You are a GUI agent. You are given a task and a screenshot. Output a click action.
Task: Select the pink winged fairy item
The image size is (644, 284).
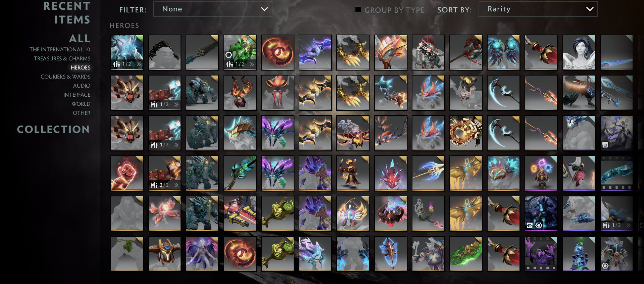click(x=164, y=214)
